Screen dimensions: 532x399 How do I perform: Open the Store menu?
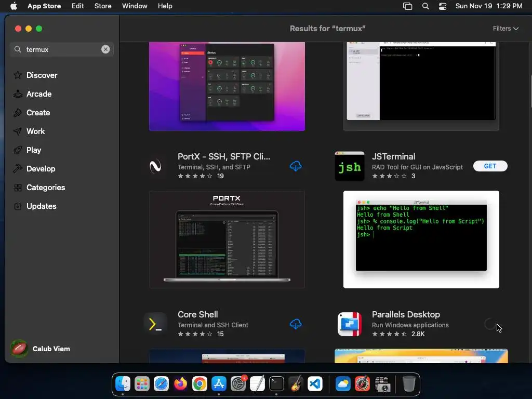pos(103,6)
